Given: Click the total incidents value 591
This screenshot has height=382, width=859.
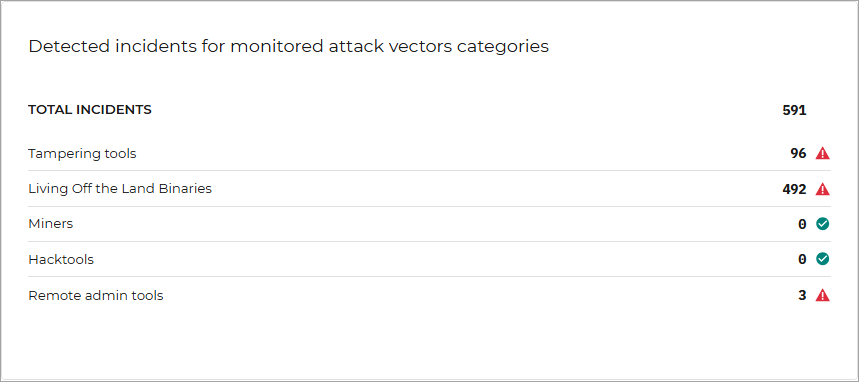Looking at the screenshot, I should pos(794,110).
